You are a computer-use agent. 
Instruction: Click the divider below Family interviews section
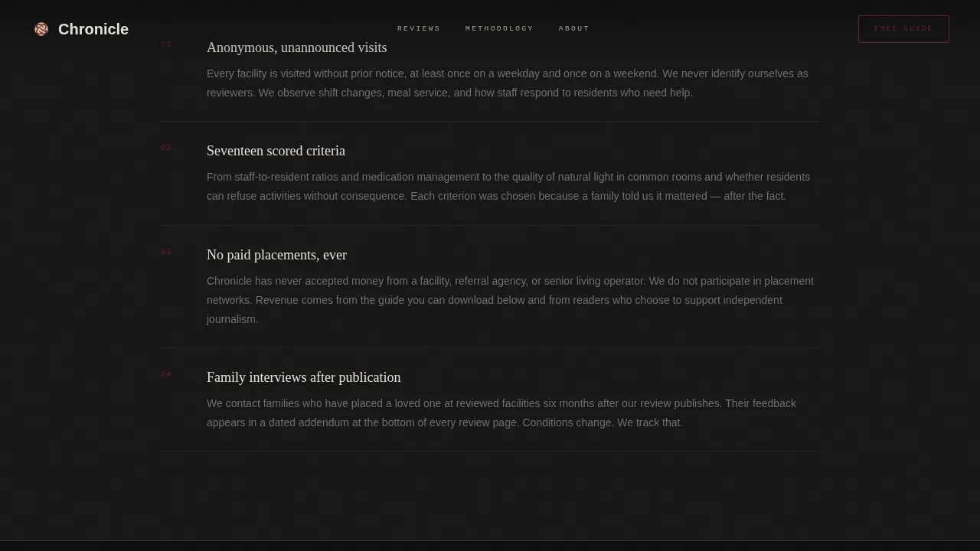coord(490,452)
